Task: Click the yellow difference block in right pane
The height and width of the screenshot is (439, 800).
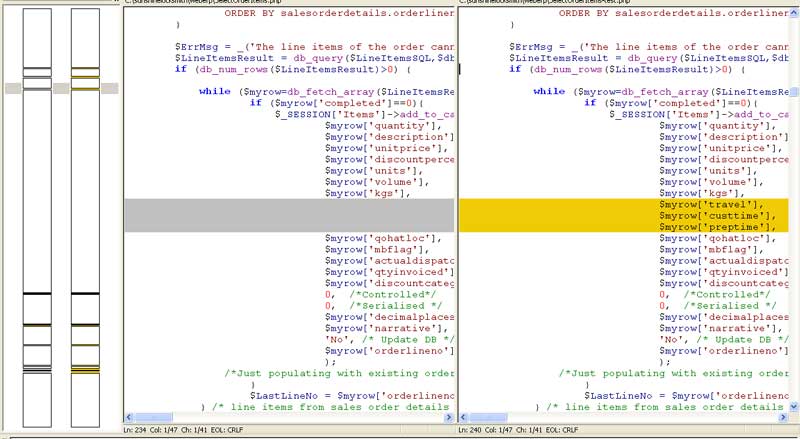Action: point(622,215)
